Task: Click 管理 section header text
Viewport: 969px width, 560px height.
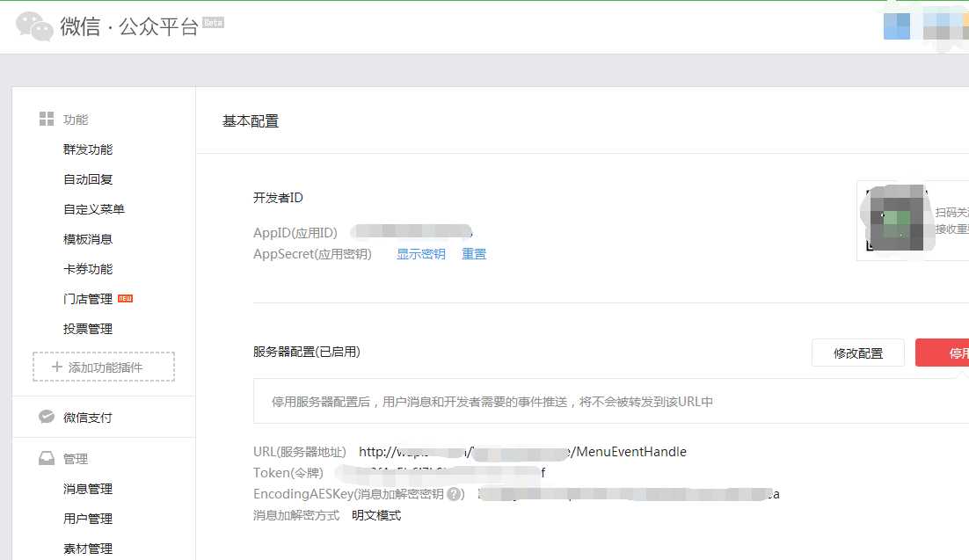Action: [x=76, y=459]
